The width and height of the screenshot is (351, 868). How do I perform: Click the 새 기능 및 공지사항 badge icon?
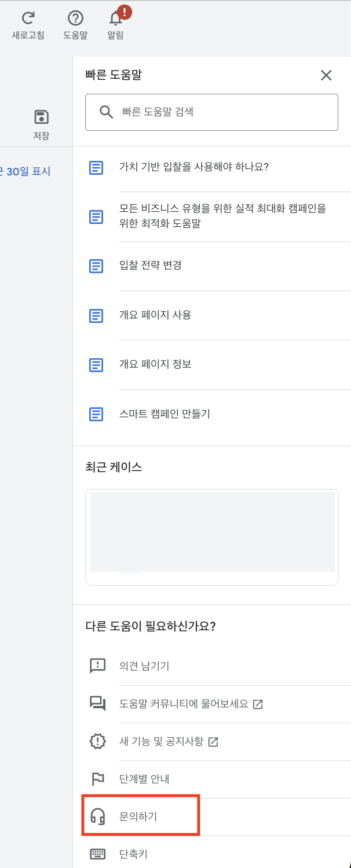[x=97, y=741]
